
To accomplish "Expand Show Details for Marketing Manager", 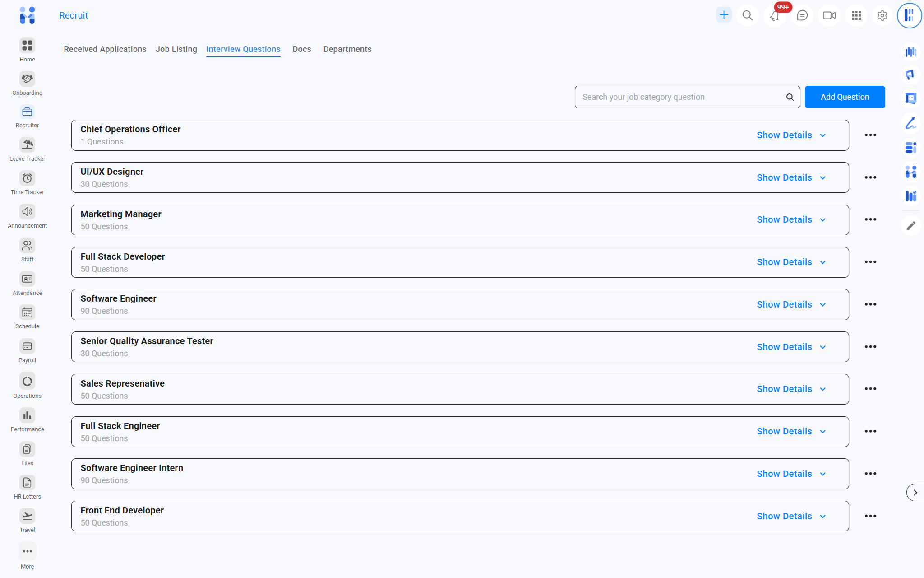I will (x=791, y=220).
